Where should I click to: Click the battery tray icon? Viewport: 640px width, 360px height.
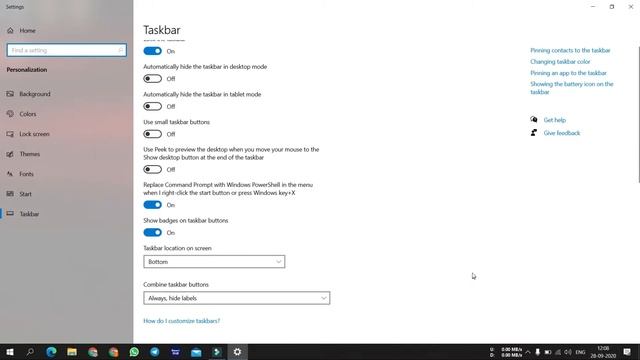(x=548, y=352)
